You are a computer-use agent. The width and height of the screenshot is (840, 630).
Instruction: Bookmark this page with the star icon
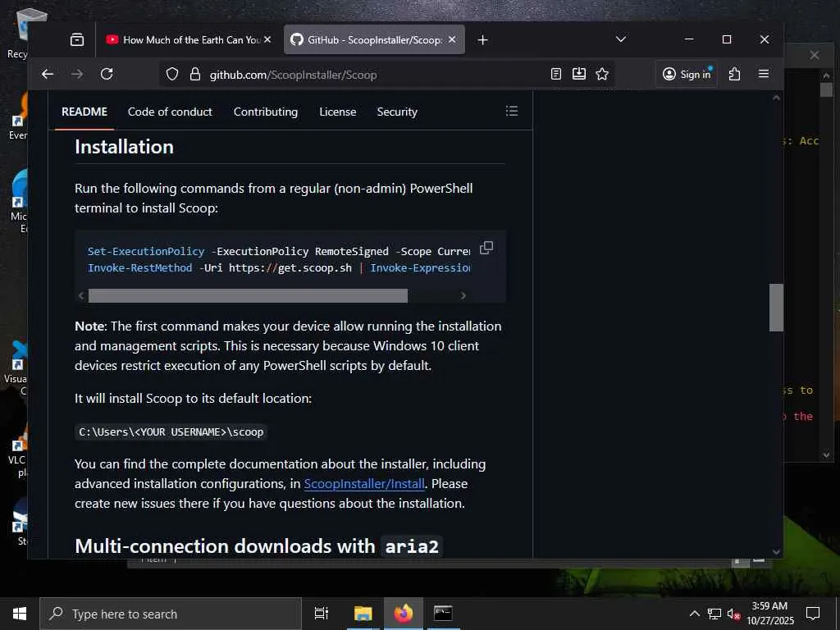(x=602, y=74)
